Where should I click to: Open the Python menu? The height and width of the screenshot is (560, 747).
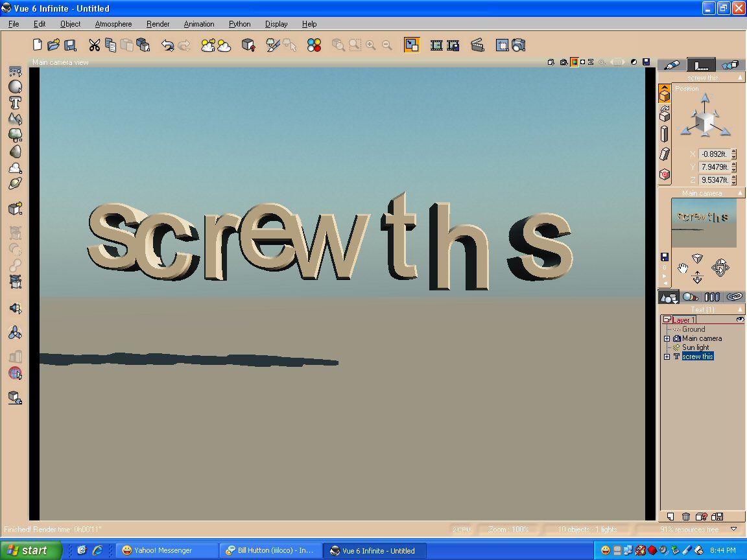click(239, 24)
